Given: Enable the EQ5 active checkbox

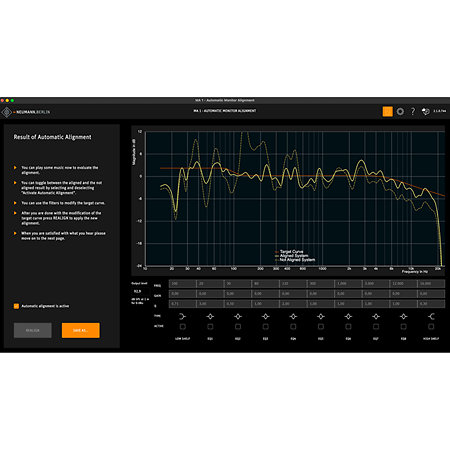Looking at the screenshot, I should (321, 327).
